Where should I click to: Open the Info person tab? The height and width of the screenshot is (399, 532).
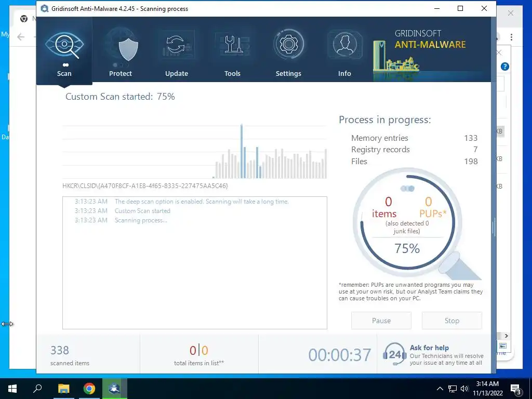point(344,51)
